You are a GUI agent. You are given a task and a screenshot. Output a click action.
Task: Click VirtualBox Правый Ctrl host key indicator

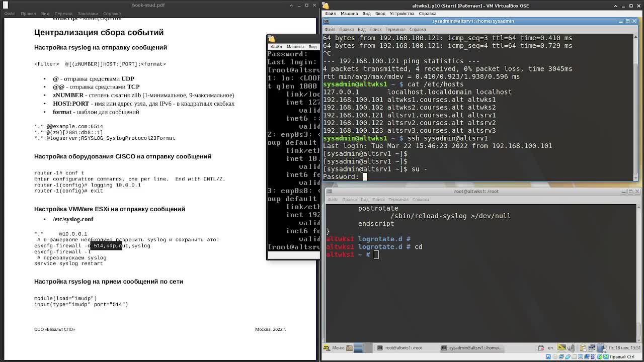pyautogui.click(x=622, y=357)
